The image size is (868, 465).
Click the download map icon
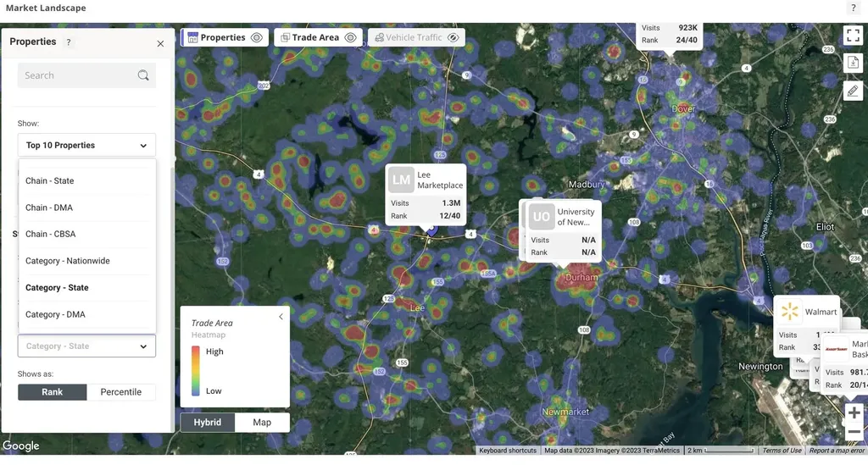point(853,63)
